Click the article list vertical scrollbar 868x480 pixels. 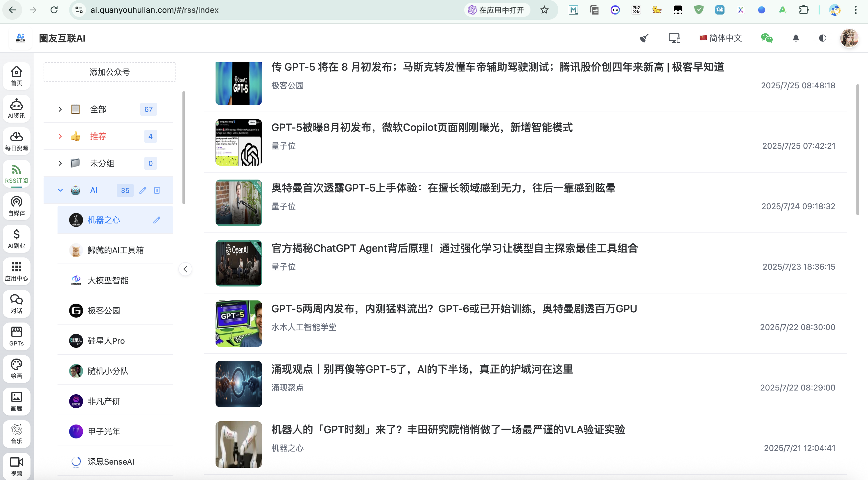tap(858, 150)
